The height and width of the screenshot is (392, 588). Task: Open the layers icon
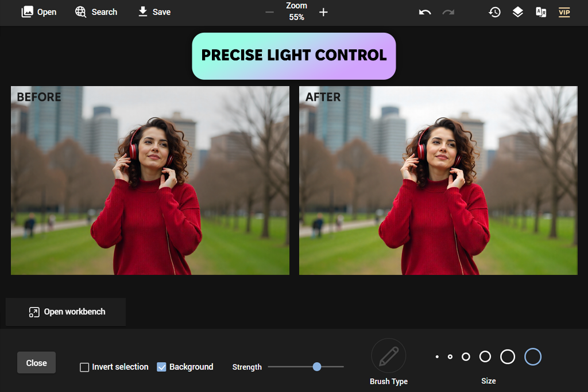click(517, 13)
